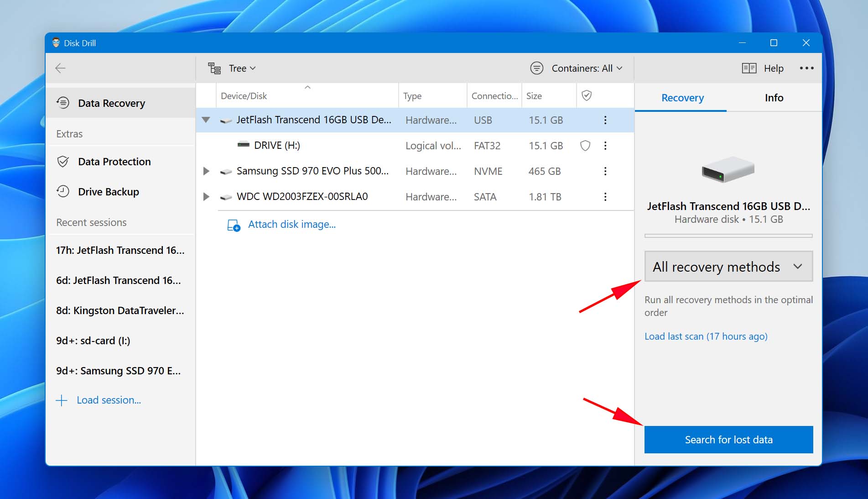Click the FAT32 cell of DRIVE (H:)

(x=487, y=146)
